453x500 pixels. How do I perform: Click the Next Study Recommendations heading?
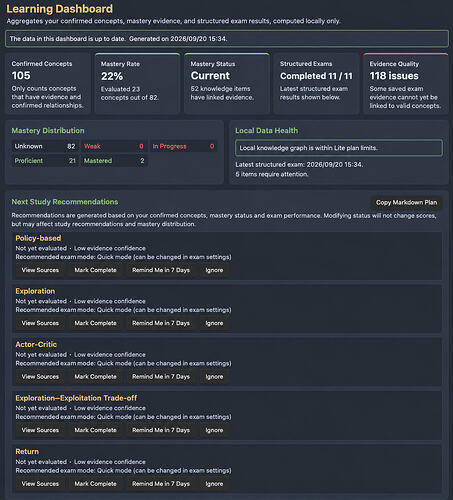pyautogui.click(x=65, y=202)
